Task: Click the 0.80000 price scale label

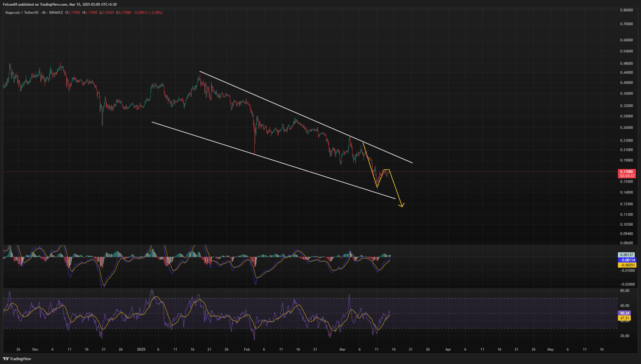Action: 626,10
